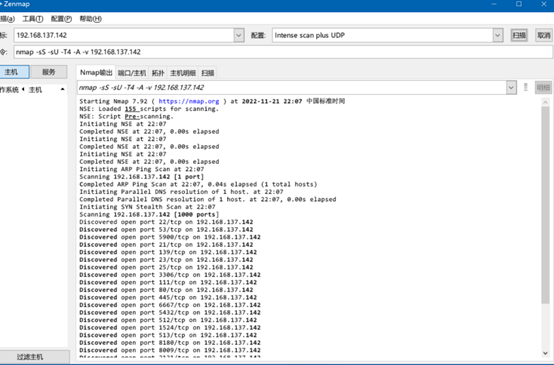This screenshot has width=554, height=365.
Task: Click the Zenmap title bar text
Action: [17, 4]
